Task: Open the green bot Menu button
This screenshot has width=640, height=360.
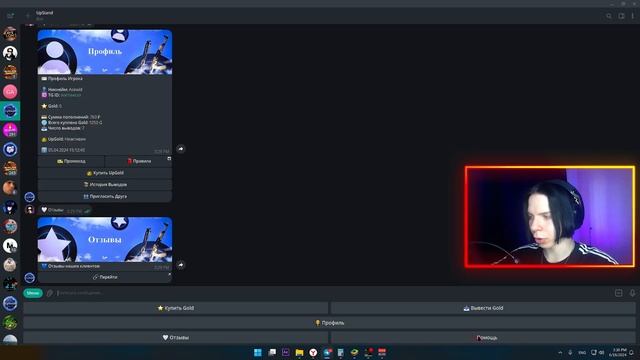Action: (33, 293)
